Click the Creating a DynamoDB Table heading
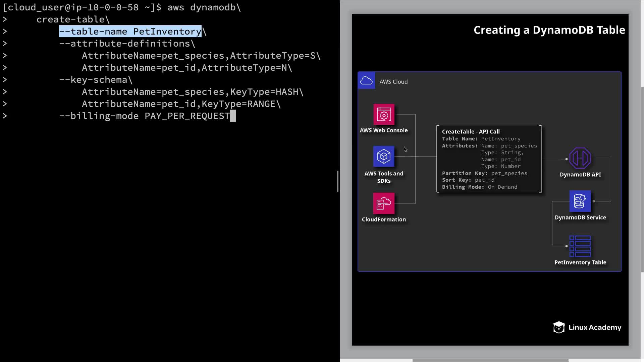This screenshot has height=362, width=644. (x=549, y=30)
